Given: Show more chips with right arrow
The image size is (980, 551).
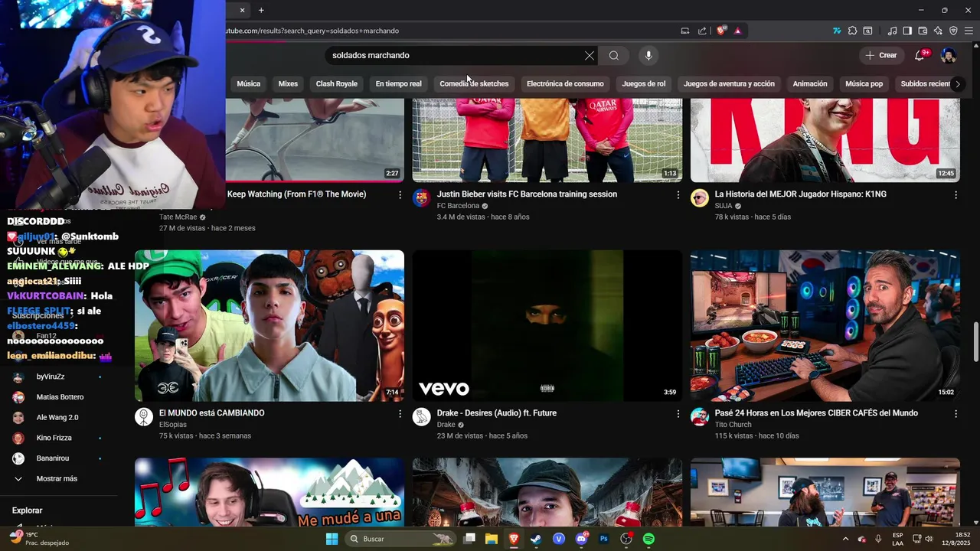Looking at the screenshot, I should coord(957,83).
